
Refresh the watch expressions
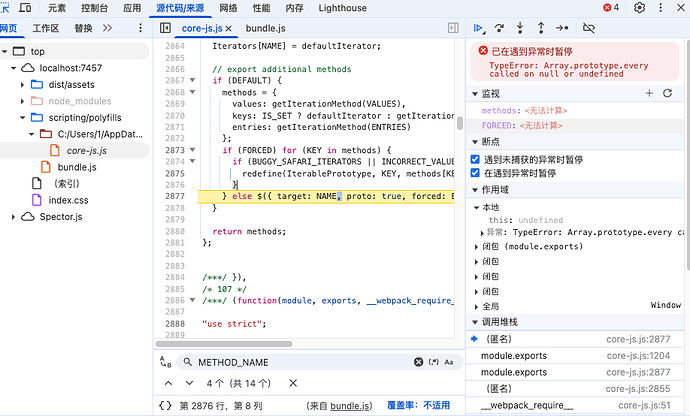point(668,93)
